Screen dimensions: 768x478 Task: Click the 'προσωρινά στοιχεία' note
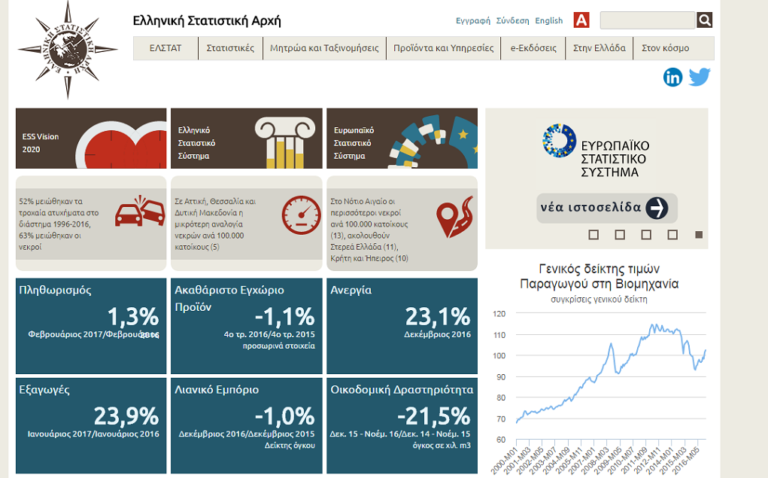279,346
